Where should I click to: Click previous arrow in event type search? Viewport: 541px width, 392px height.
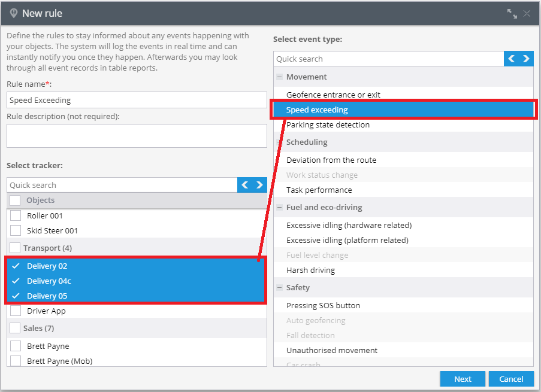[511, 59]
